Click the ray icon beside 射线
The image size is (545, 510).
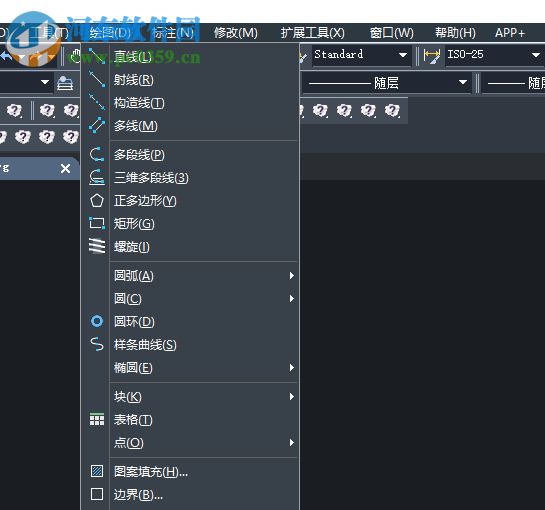pyautogui.click(x=97, y=79)
